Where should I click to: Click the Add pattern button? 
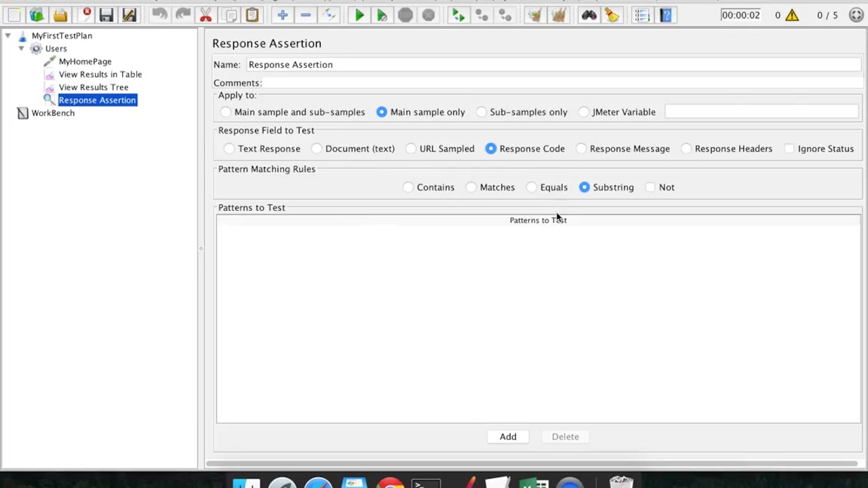tap(508, 436)
